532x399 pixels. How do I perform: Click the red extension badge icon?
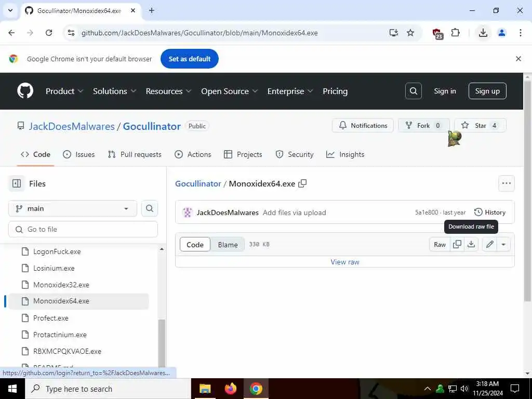tap(437, 34)
